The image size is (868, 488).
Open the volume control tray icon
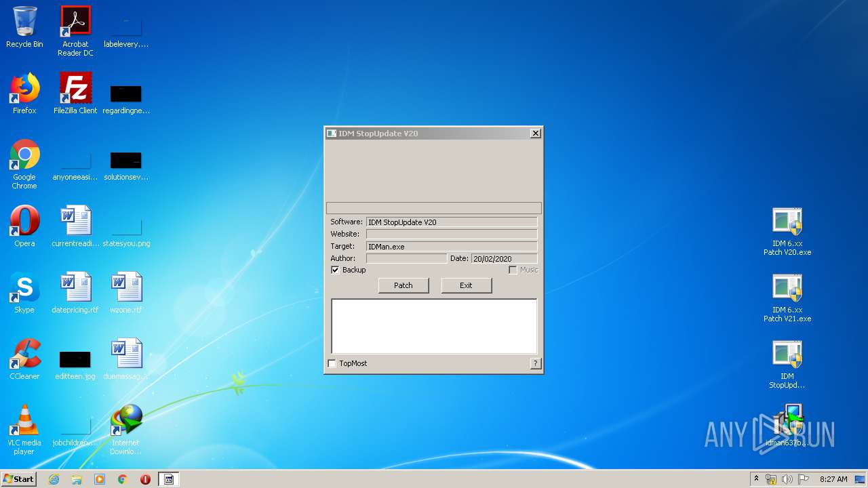click(x=787, y=479)
